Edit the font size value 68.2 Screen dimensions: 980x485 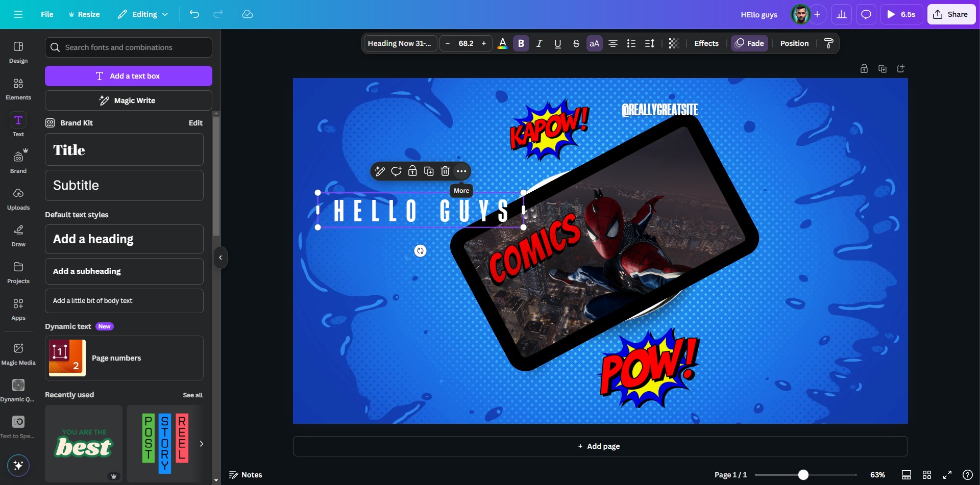pos(465,43)
